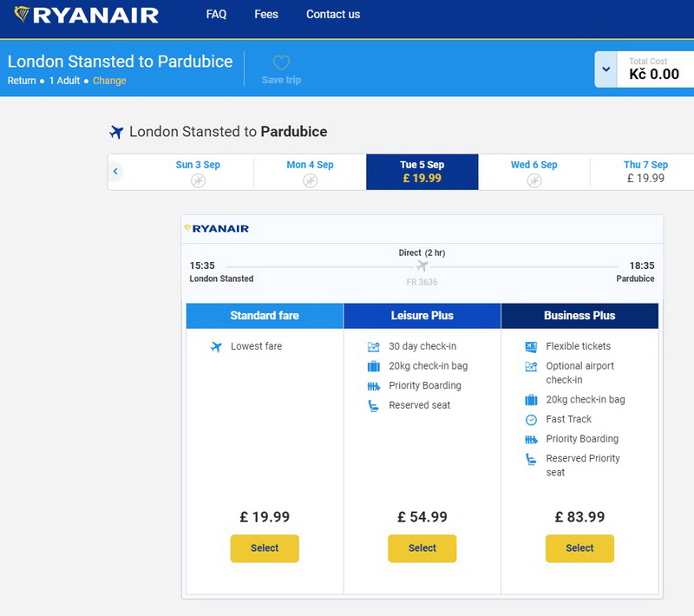Select the Standard fare at £19.99

pos(265,548)
